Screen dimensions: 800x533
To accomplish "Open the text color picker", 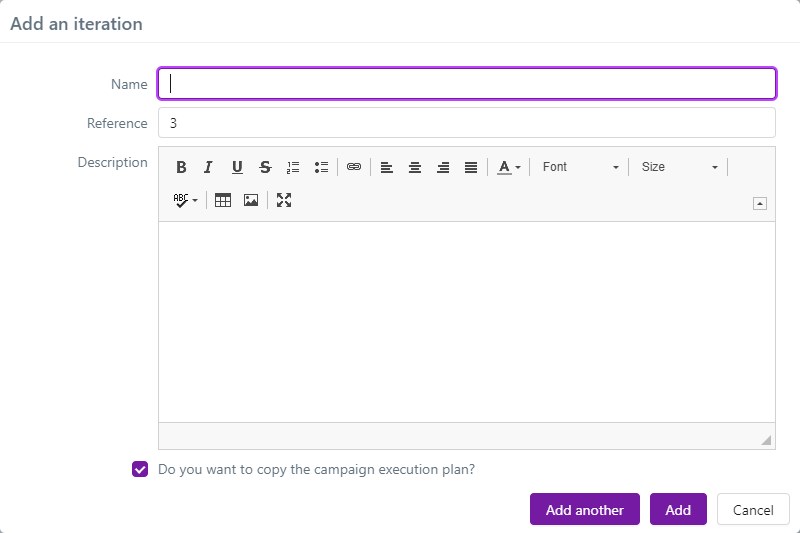I will pyautogui.click(x=509, y=168).
